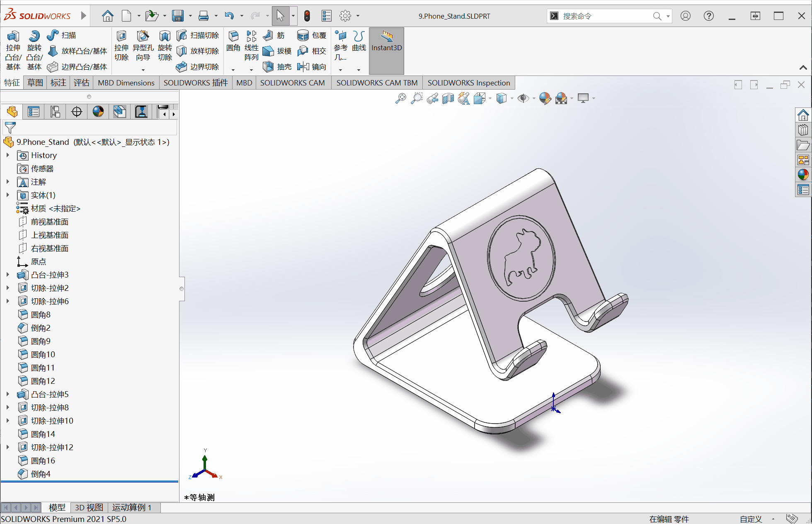
Task: Switch to the 3D 视图 bottom tab
Action: (89, 507)
